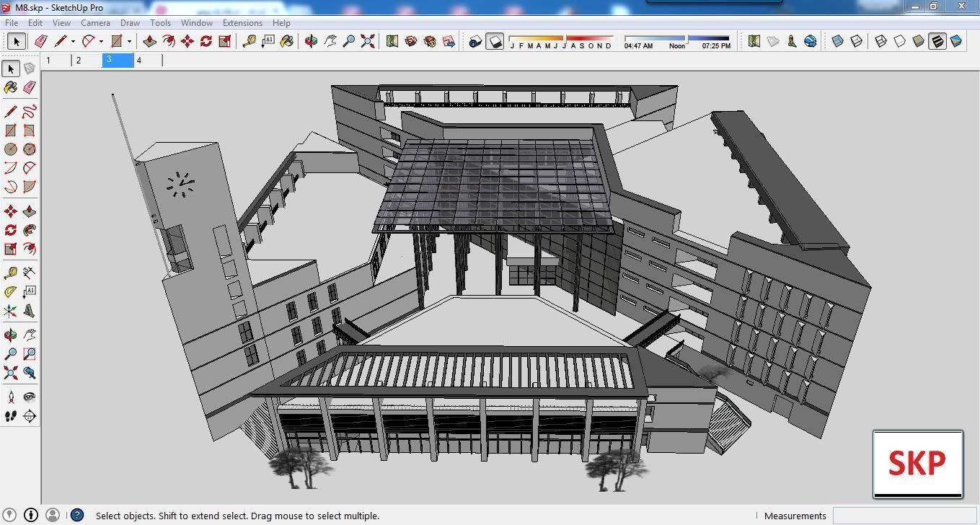Click the Send to LayOut icon
The height and width of the screenshot is (525, 980).
tap(449, 41)
